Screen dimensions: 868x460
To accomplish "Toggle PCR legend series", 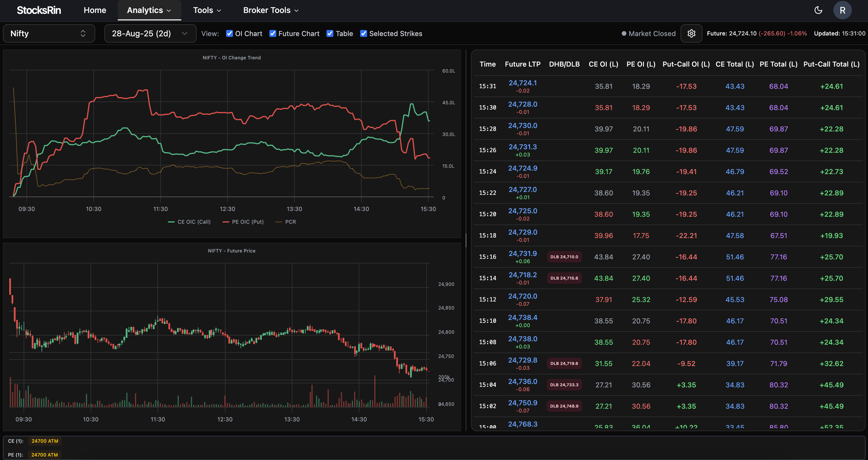I will 286,222.
